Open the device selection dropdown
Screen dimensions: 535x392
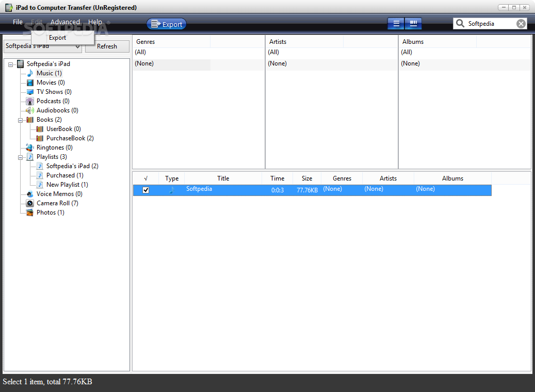[x=78, y=46]
